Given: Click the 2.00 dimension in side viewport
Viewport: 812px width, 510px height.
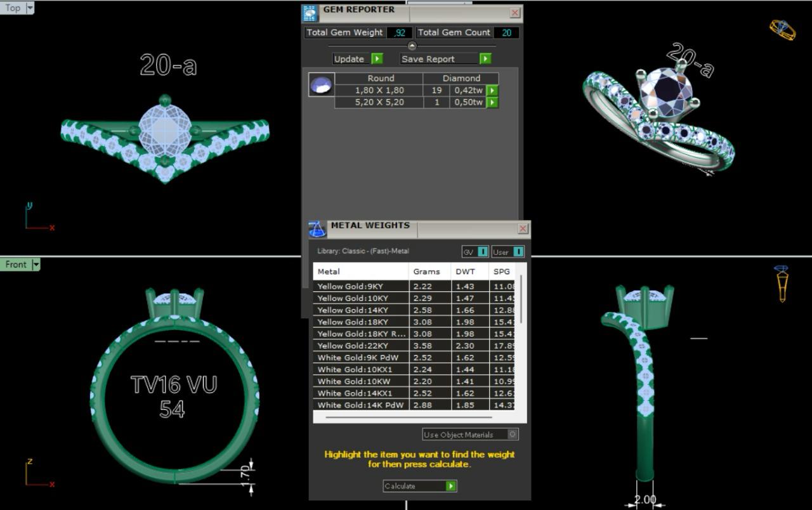Looking at the screenshot, I should click(645, 500).
